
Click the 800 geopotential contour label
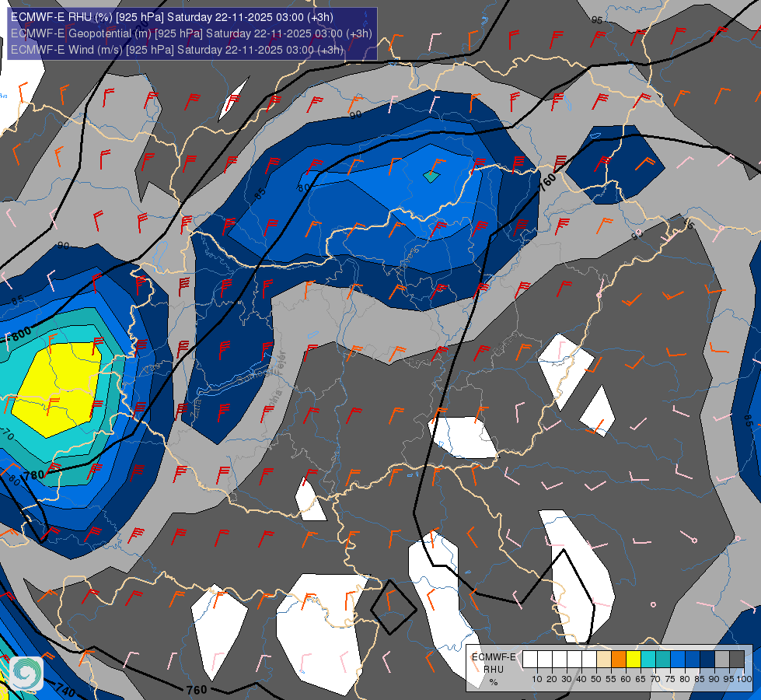tap(21, 334)
